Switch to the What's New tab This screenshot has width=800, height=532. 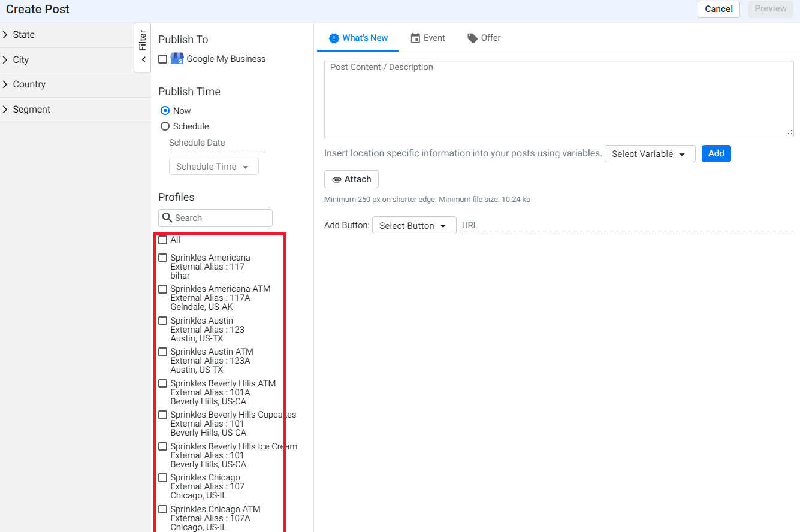tap(358, 38)
